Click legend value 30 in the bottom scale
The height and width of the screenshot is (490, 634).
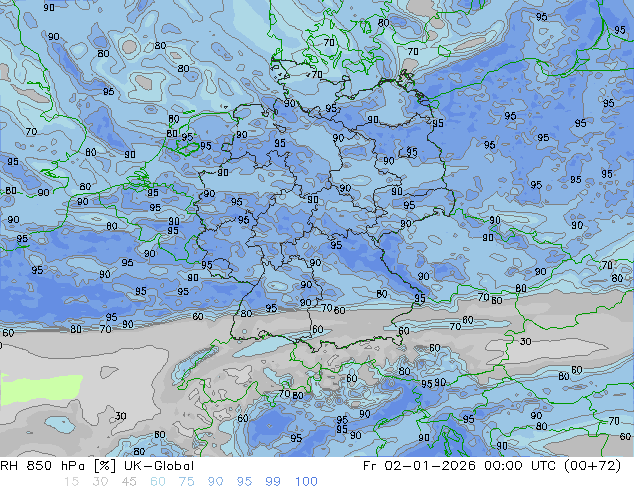pos(100,482)
